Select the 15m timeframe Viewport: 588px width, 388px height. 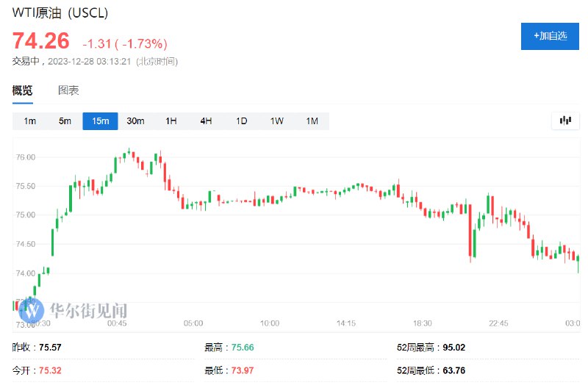100,121
